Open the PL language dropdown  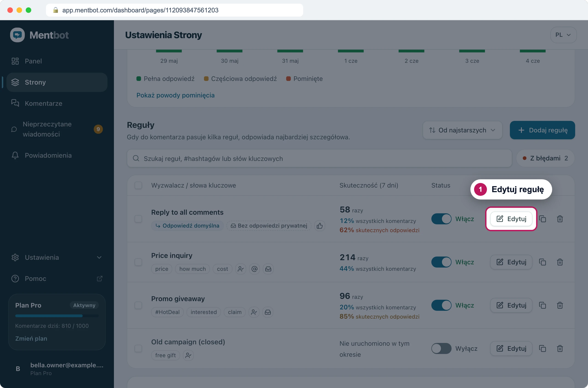pos(563,35)
